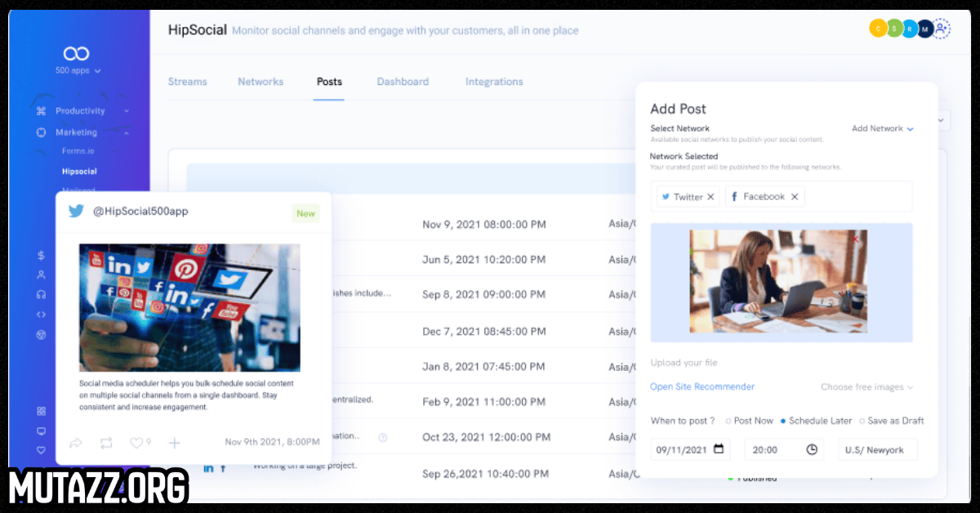
Task: Switch to the Dashboard tab
Action: [x=403, y=82]
